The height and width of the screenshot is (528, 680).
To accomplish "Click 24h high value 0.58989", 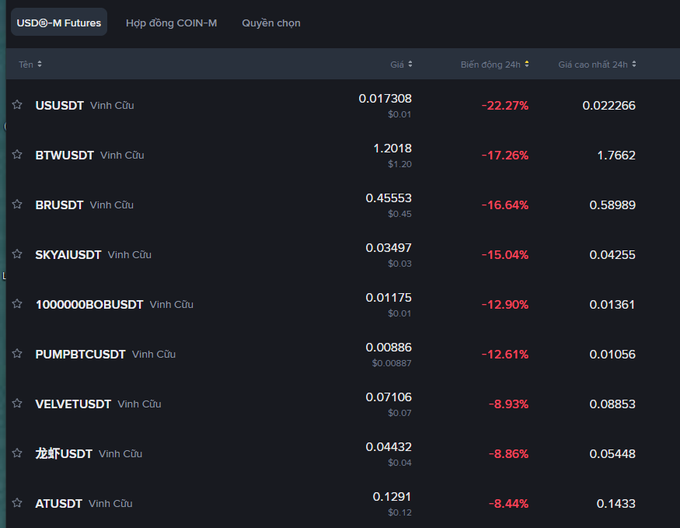I will (612, 205).
